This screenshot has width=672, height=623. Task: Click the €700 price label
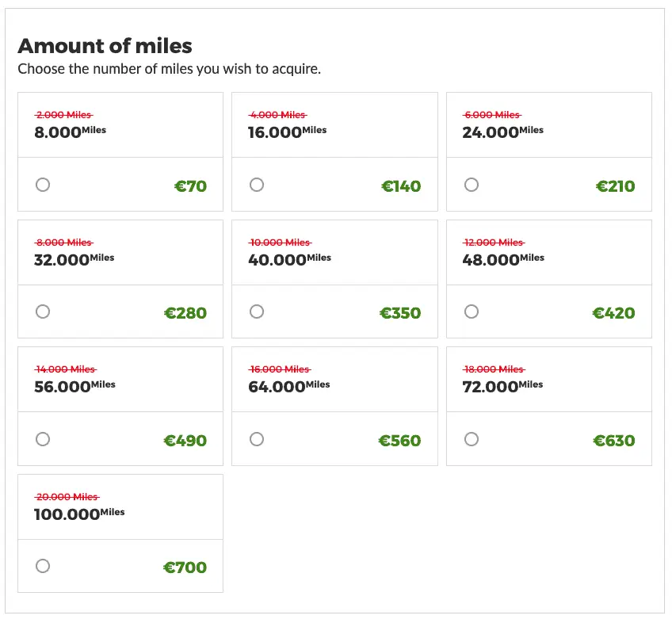click(185, 568)
